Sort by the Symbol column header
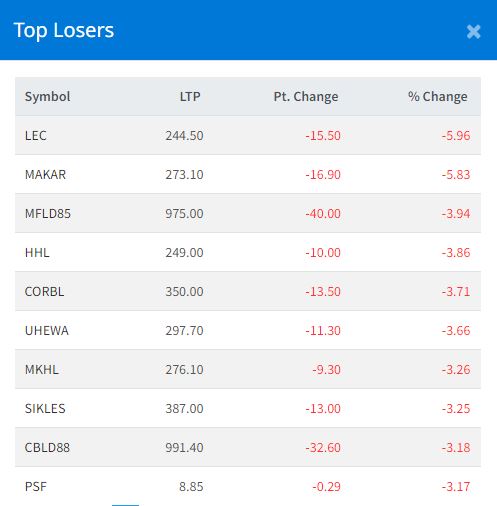 point(47,97)
